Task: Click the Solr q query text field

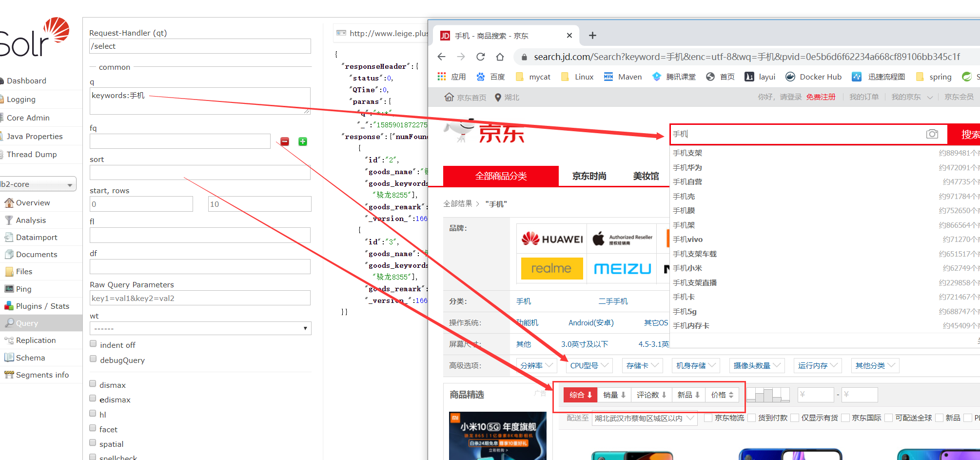Action: point(200,101)
